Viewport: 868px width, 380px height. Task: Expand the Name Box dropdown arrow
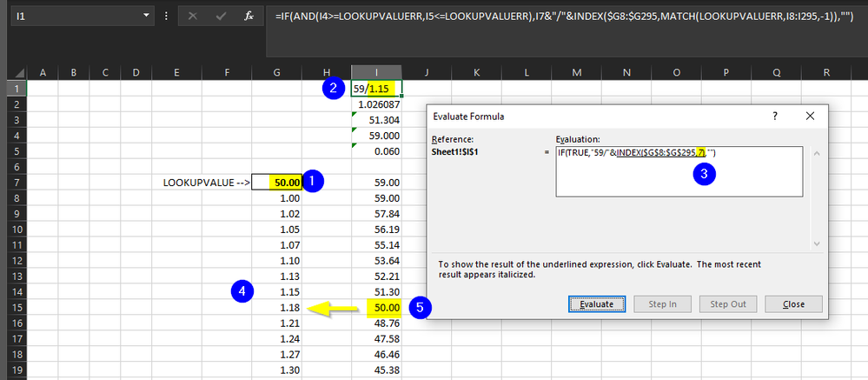click(x=146, y=16)
